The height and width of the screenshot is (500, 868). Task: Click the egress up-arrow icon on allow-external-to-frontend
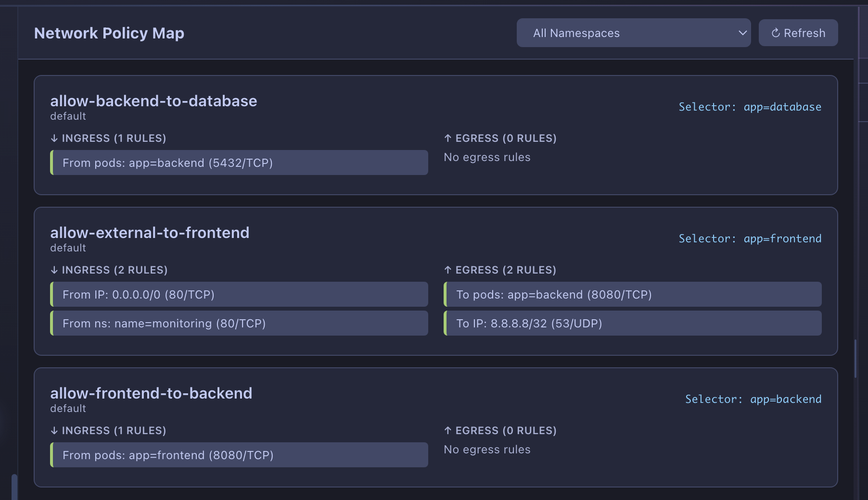447,270
